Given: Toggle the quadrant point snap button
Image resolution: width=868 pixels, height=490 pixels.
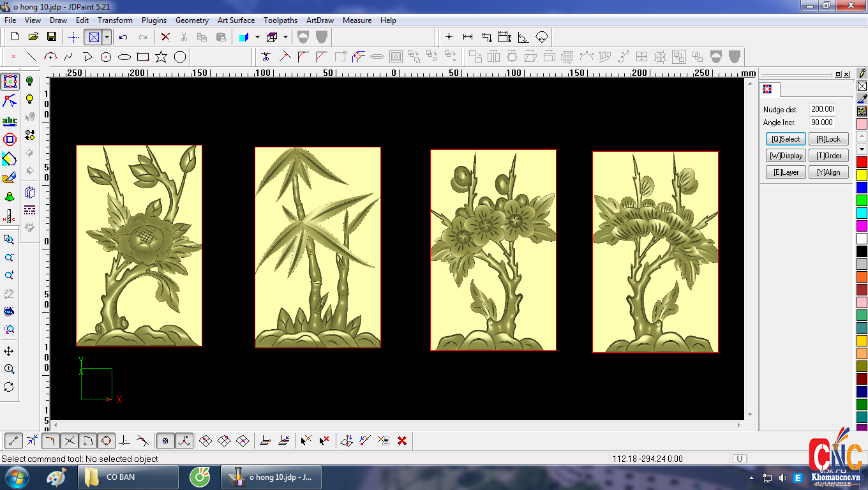Looking at the screenshot, I should [x=106, y=440].
